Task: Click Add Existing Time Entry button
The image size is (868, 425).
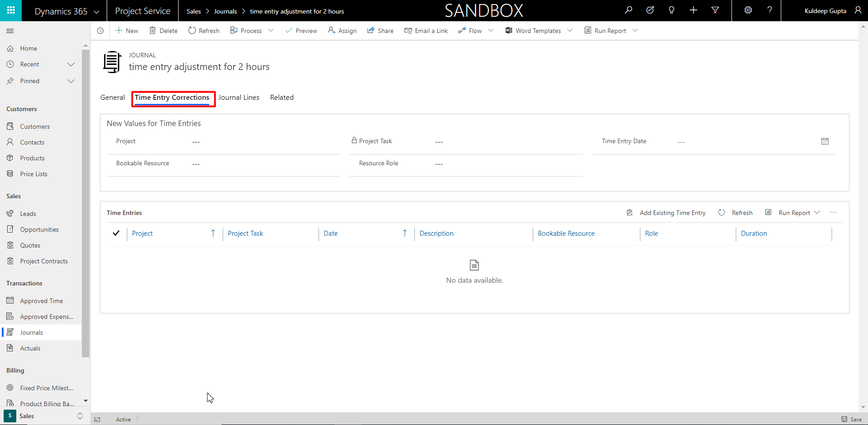Action: 666,213
